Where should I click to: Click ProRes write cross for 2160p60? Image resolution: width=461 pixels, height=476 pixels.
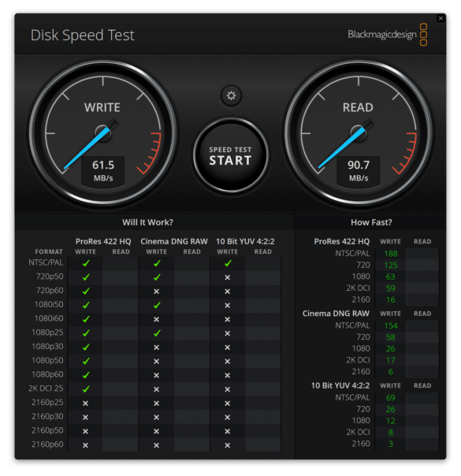[x=85, y=445]
